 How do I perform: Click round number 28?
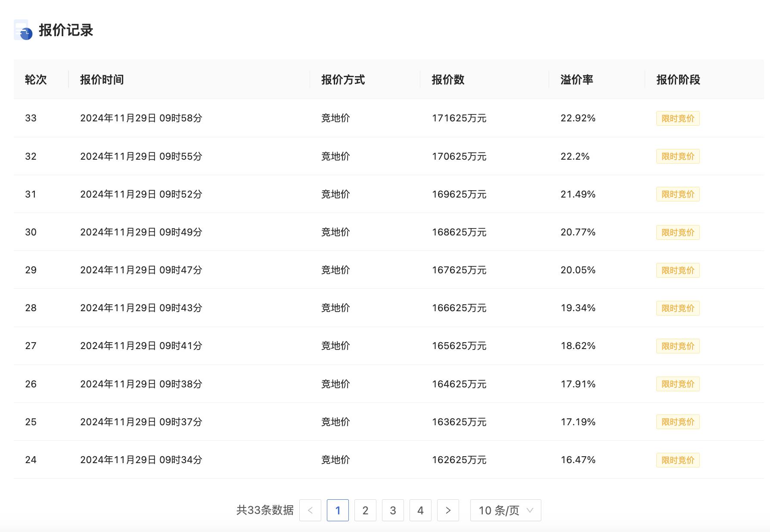[x=31, y=308]
